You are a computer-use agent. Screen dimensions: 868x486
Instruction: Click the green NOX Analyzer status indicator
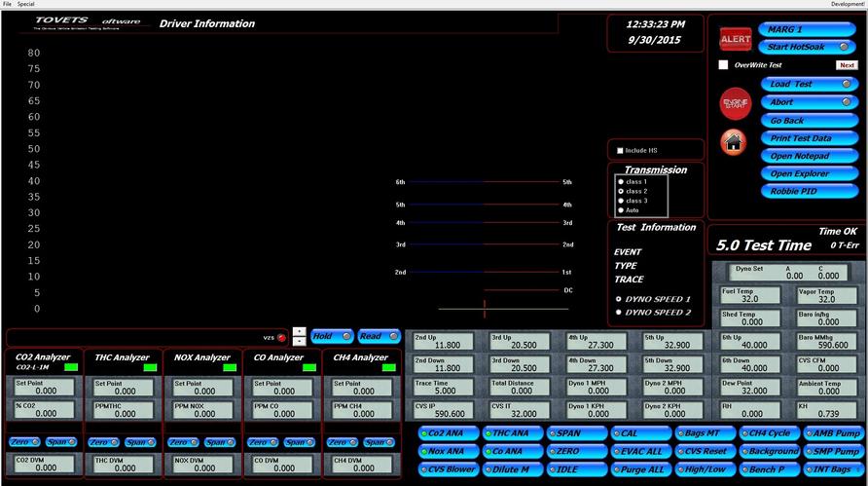click(230, 367)
